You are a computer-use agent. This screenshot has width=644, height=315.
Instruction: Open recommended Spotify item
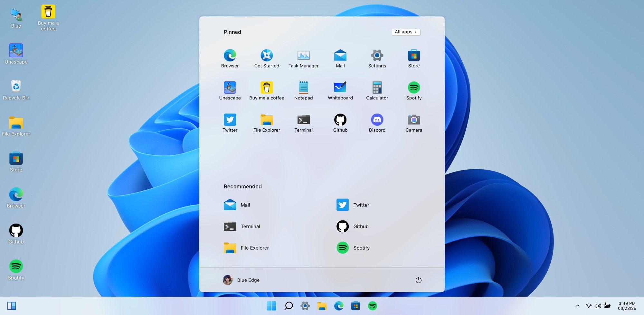(x=353, y=248)
